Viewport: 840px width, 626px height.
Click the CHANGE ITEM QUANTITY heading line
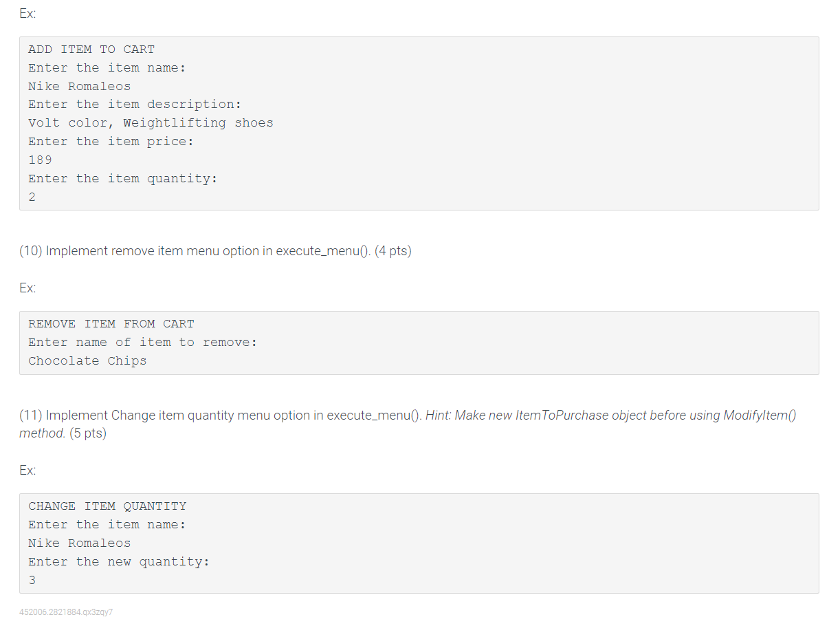pyautogui.click(x=107, y=506)
